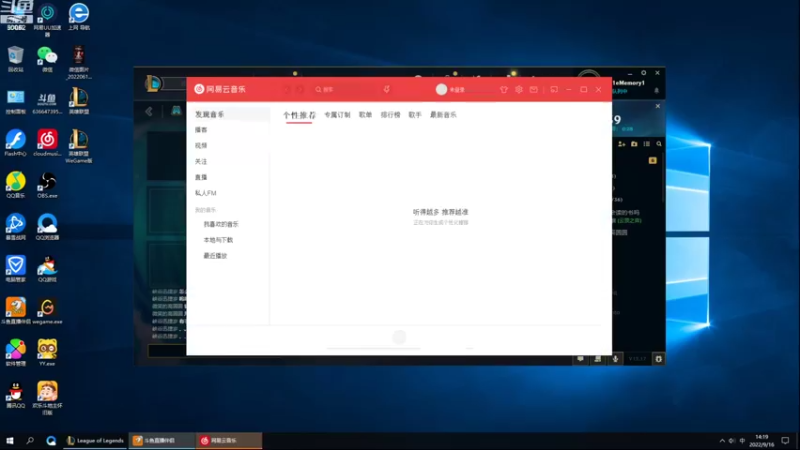Click the League client chat input box
This screenshot has width=800, height=450.
(x=167, y=351)
